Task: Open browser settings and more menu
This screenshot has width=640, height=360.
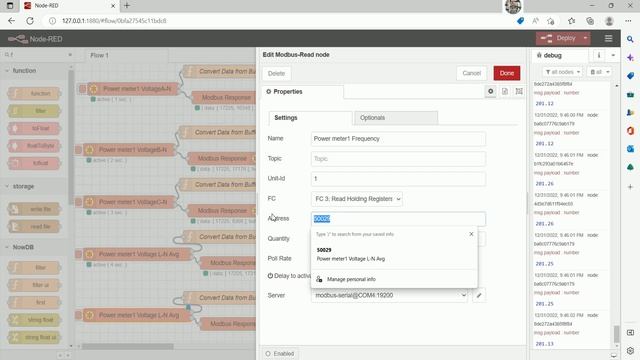Action: (628, 20)
